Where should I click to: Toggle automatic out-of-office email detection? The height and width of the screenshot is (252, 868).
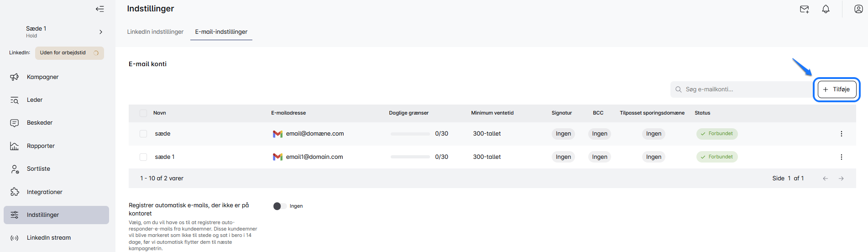click(279, 206)
